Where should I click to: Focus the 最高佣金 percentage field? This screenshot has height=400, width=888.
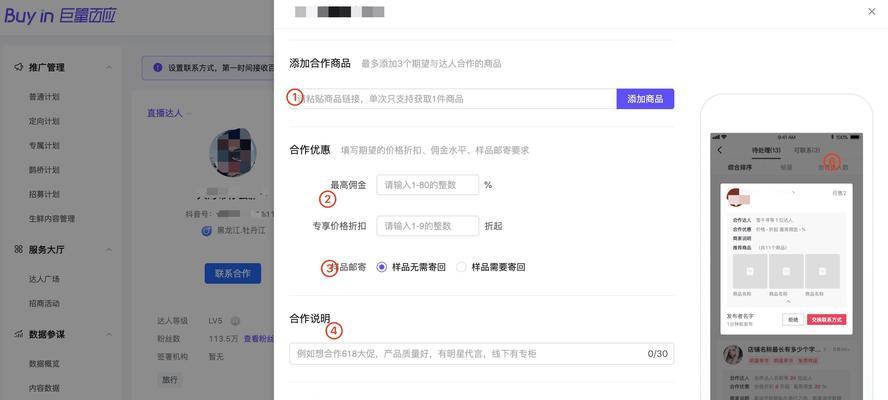pyautogui.click(x=428, y=185)
